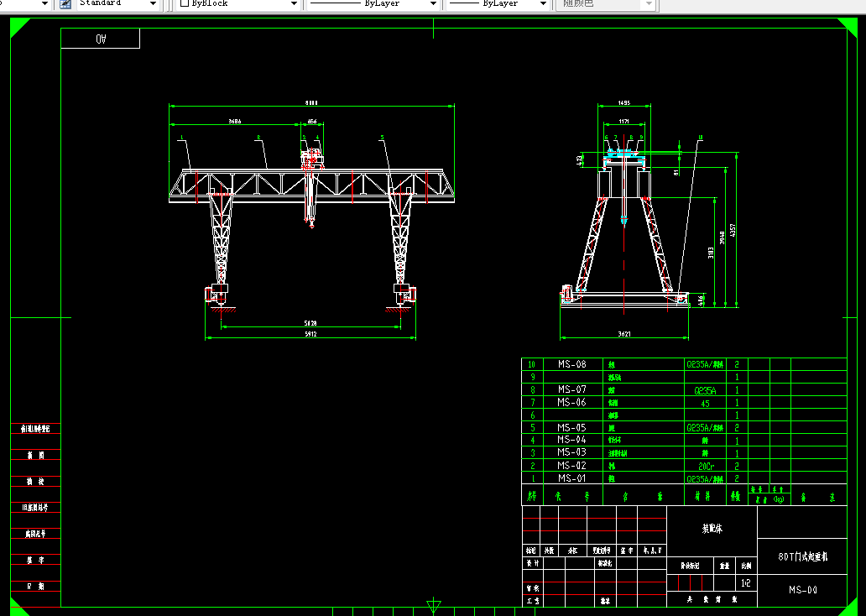
Task: Select the 5912 dimension text
Action: pyautogui.click(x=311, y=334)
